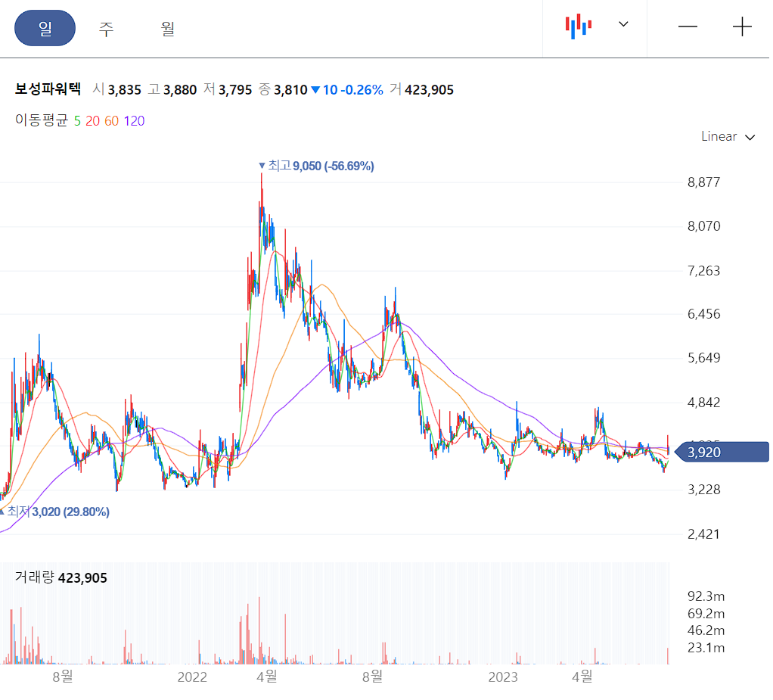Image resolution: width=773 pixels, height=700 pixels.
Task: Click the 이동평균 label
Action: [x=42, y=120]
